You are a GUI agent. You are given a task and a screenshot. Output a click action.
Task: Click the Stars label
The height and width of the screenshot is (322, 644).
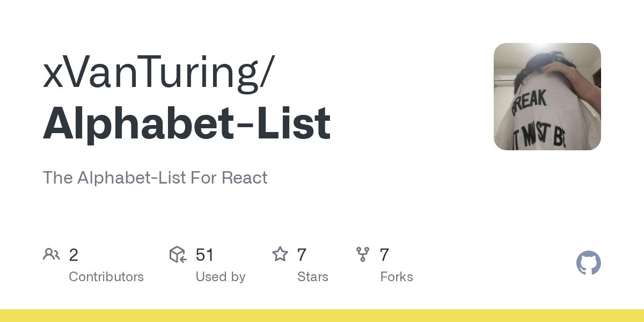(313, 277)
